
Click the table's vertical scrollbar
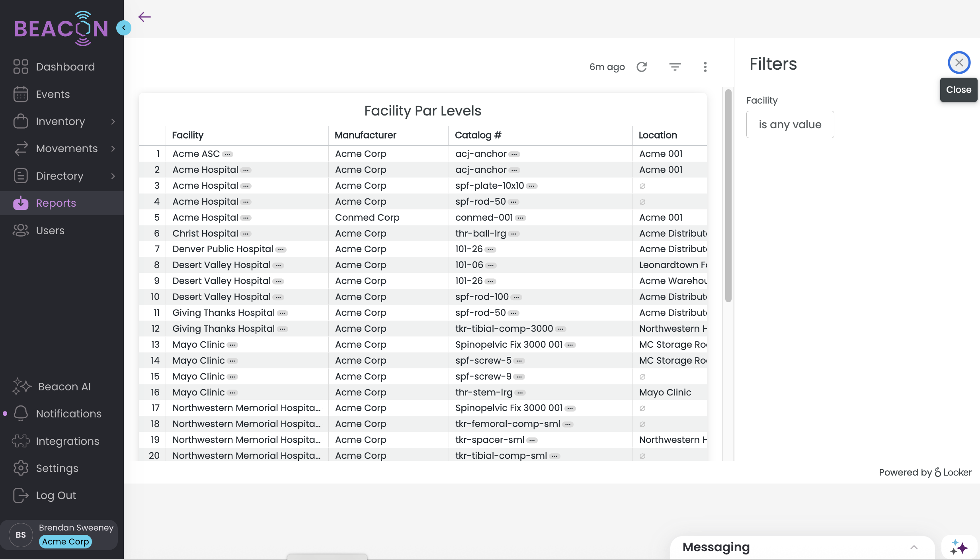(728, 195)
